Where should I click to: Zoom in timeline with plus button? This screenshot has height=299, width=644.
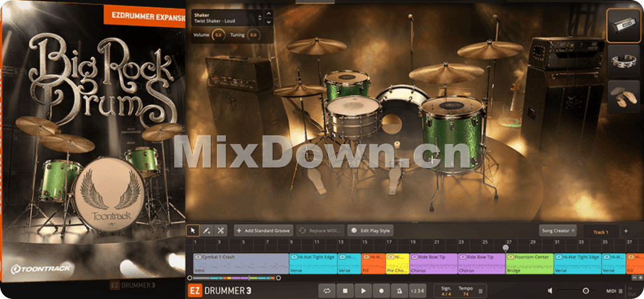pos(640,278)
